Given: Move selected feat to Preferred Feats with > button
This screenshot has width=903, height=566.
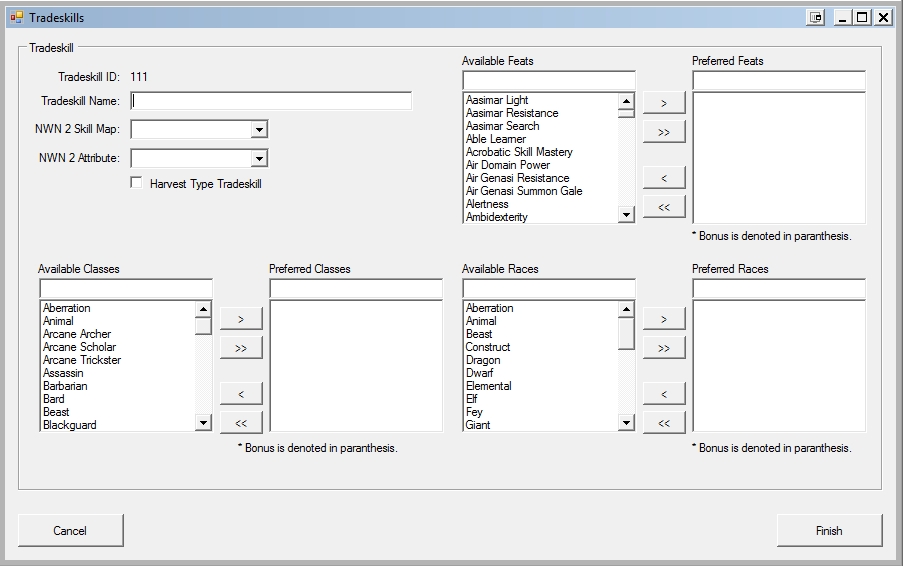Looking at the screenshot, I should (x=664, y=103).
